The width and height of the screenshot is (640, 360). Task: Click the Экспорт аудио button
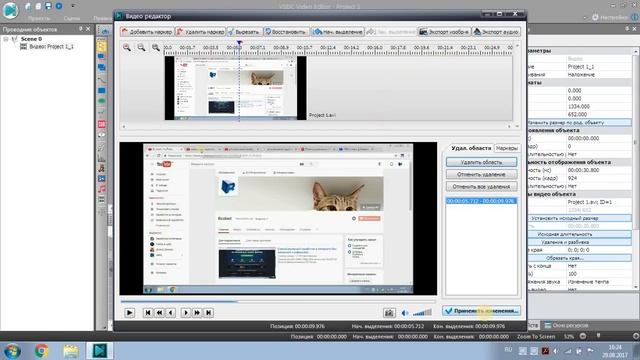point(496,31)
